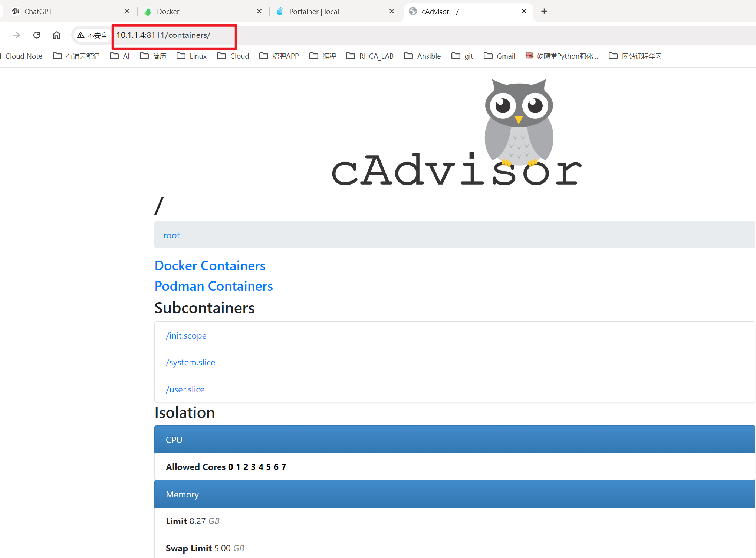The height and width of the screenshot is (558, 756).
Task: Open the Linux bookmark folder
Action: pos(192,56)
